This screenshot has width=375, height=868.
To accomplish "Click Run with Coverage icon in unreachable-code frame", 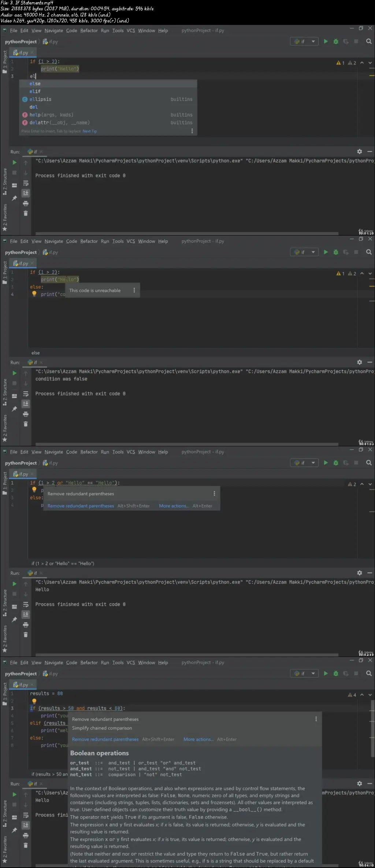I will (346, 252).
